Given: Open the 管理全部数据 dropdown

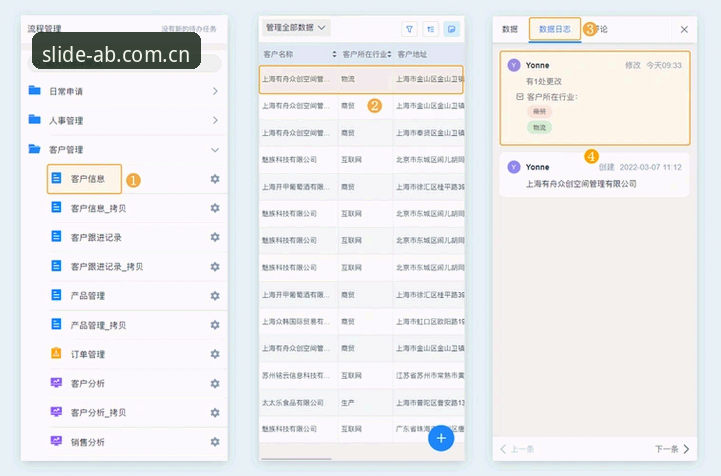Looking at the screenshot, I should [x=296, y=28].
